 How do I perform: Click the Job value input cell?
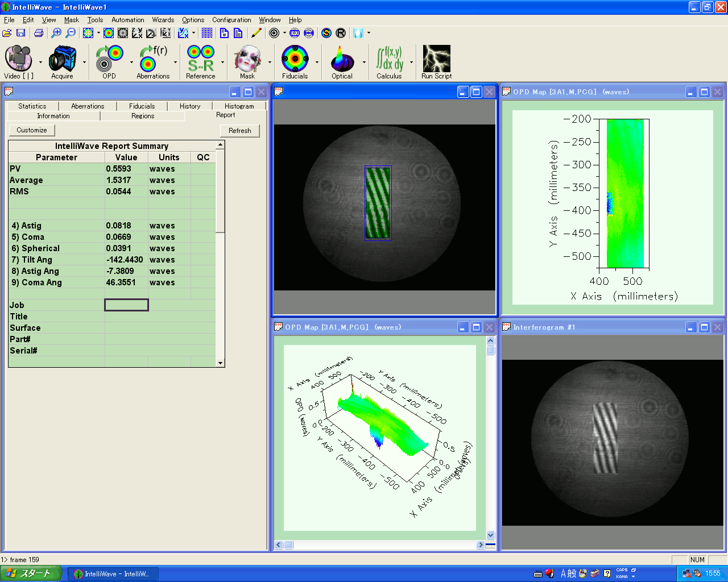pyautogui.click(x=126, y=305)
